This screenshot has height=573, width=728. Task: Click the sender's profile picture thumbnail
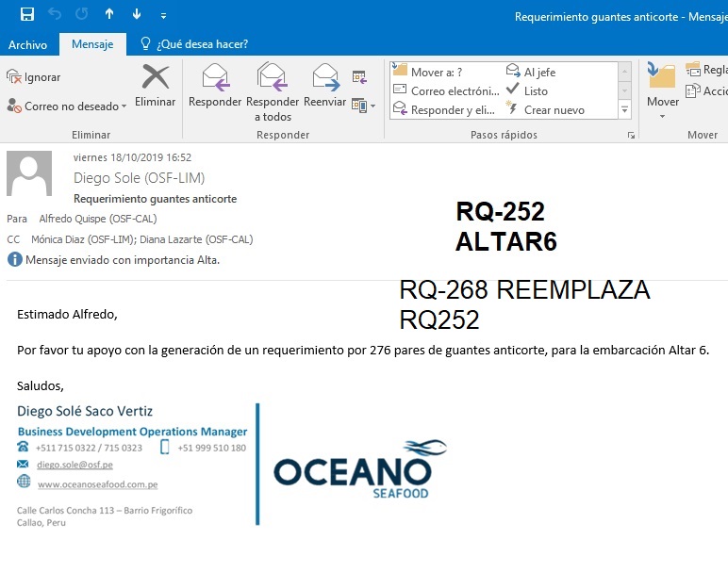pos(29,172)
